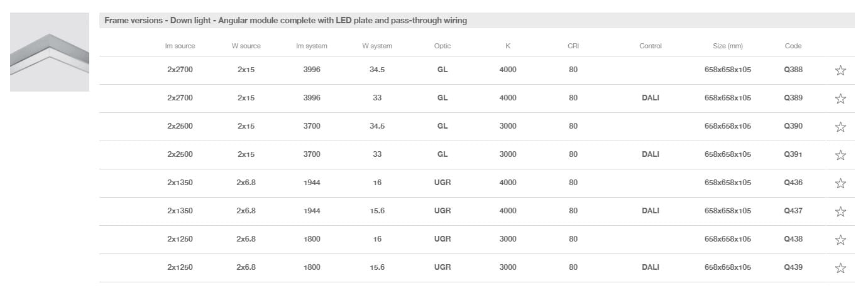The height and width of the screenshot is (288, 868).
Task: Click the lm source column header
Action: pos(180,46)
